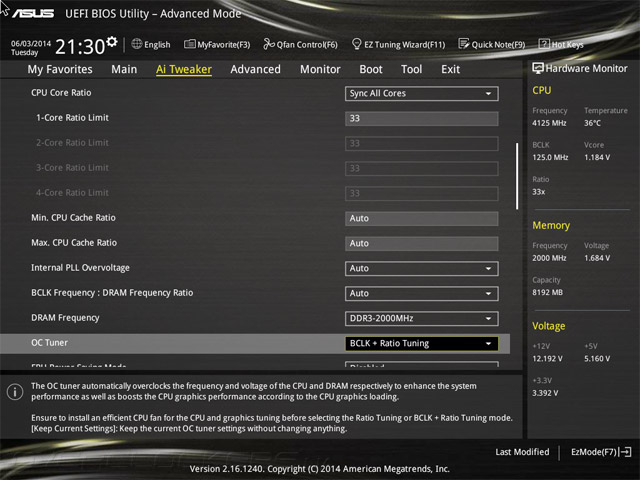
Task: Click BCLK value 125.0 MHz
Action: point(550,157)
